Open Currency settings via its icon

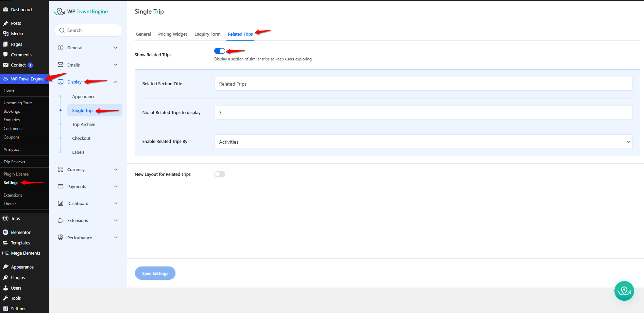(60, 169)
